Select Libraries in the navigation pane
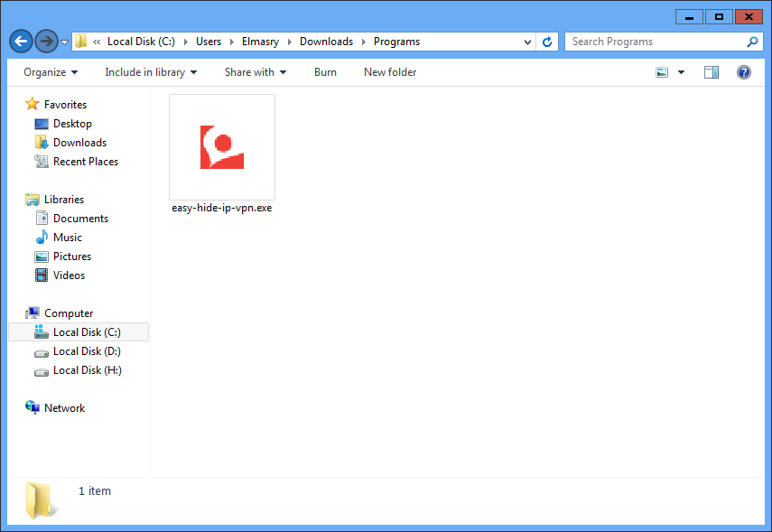The width and height of the screenshot is (772, 532). click(x=64, y=200)
